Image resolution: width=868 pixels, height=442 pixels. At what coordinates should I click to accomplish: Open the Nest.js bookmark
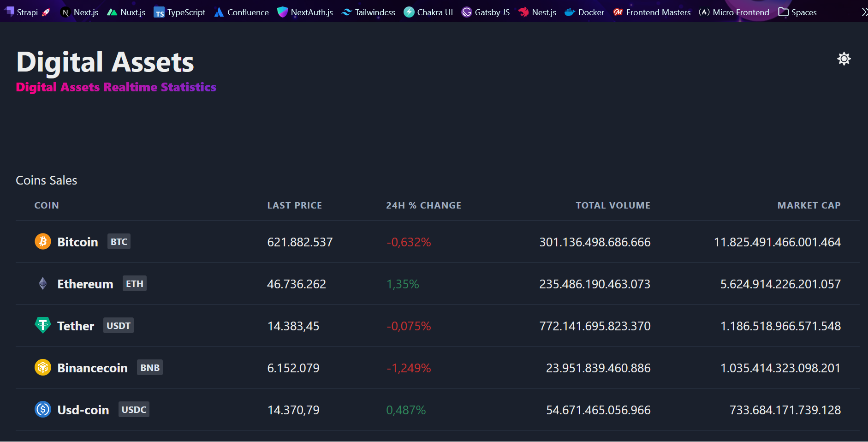pos(537,12)
